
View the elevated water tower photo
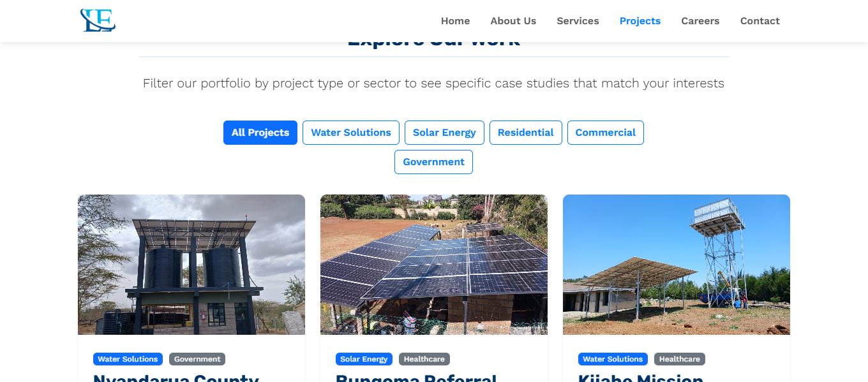(x=677, y=265)
